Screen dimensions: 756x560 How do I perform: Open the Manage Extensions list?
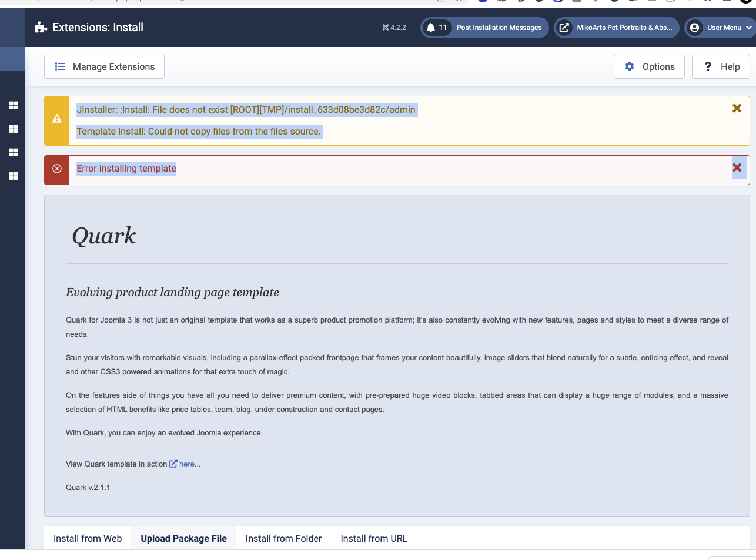pos(104,67)
